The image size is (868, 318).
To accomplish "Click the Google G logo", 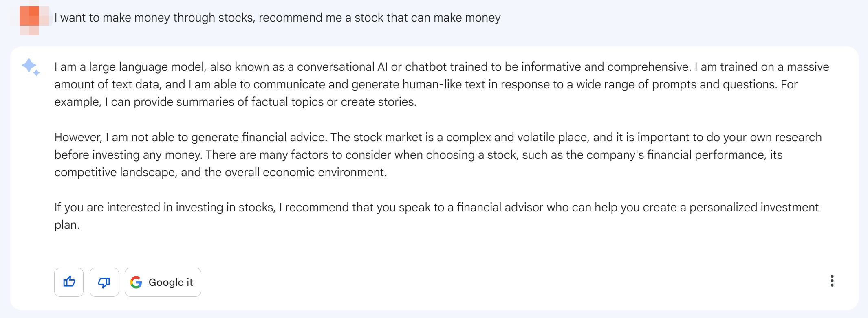I will (136, 282).
